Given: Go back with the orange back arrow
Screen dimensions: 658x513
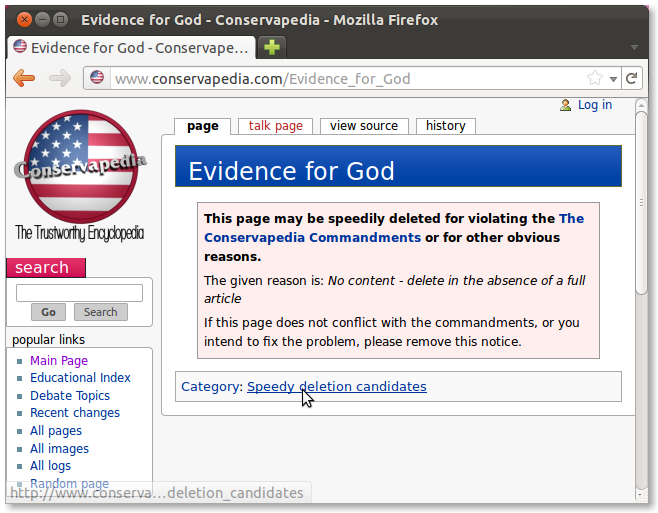Looking at the screenshot, I should [24, 78].
